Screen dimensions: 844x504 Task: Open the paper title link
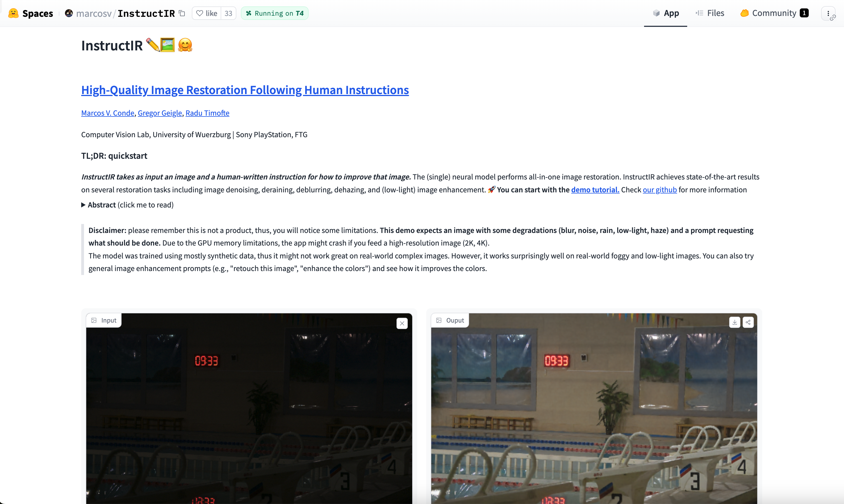click(244, 90)
